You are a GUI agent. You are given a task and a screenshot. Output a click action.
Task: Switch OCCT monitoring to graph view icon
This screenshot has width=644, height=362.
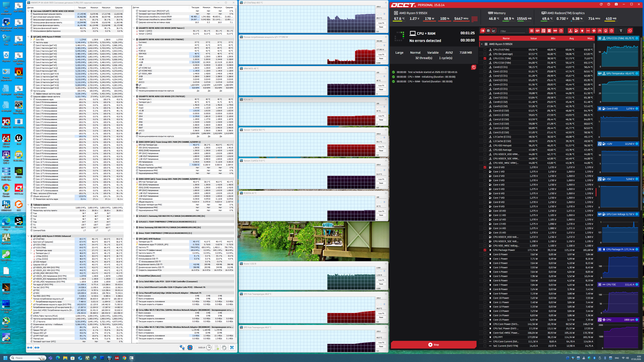[494, 31]
